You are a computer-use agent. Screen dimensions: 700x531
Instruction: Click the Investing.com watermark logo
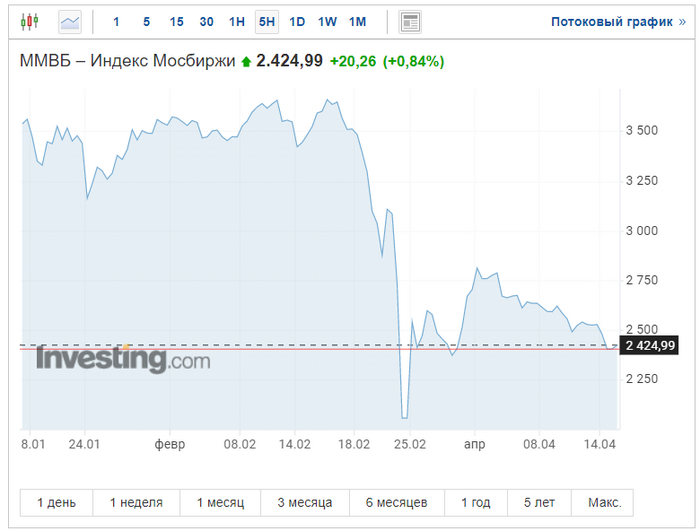click(123, 359)
